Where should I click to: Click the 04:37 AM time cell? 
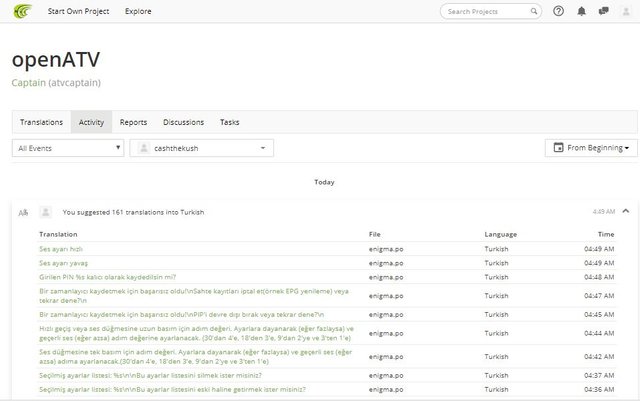599,375
